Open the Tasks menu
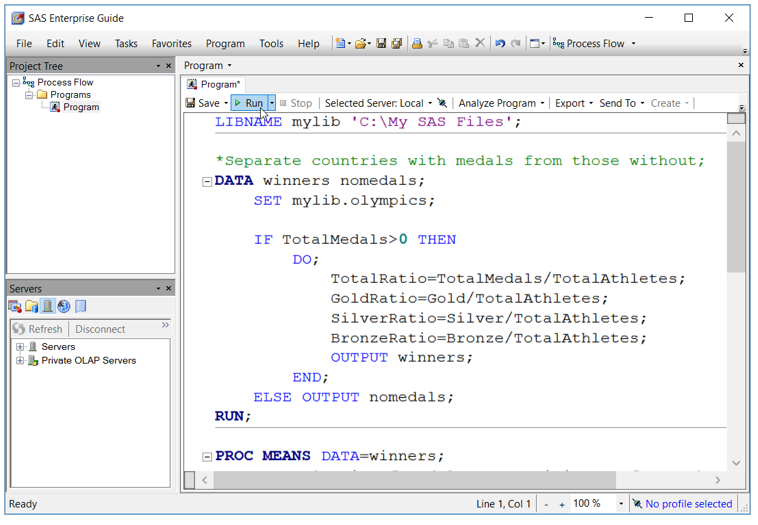Screen dimensions: 758x525 click(126, 44)
